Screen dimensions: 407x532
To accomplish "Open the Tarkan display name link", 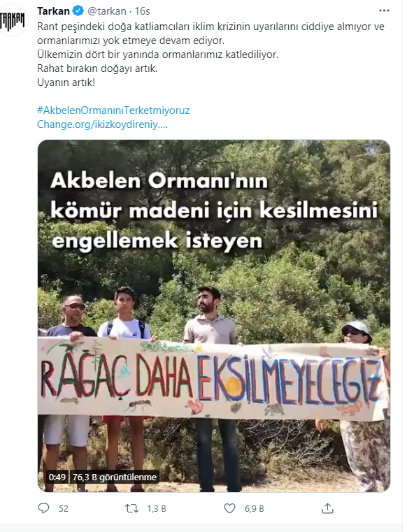I will [53, 11].
